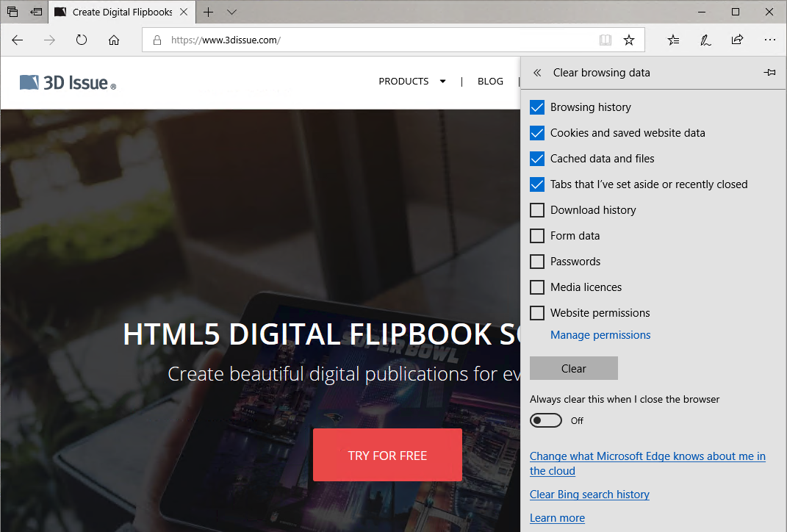Screen dimensions: 787x532
Task: Add page to favorites star icon
Action: coord(629,40)
